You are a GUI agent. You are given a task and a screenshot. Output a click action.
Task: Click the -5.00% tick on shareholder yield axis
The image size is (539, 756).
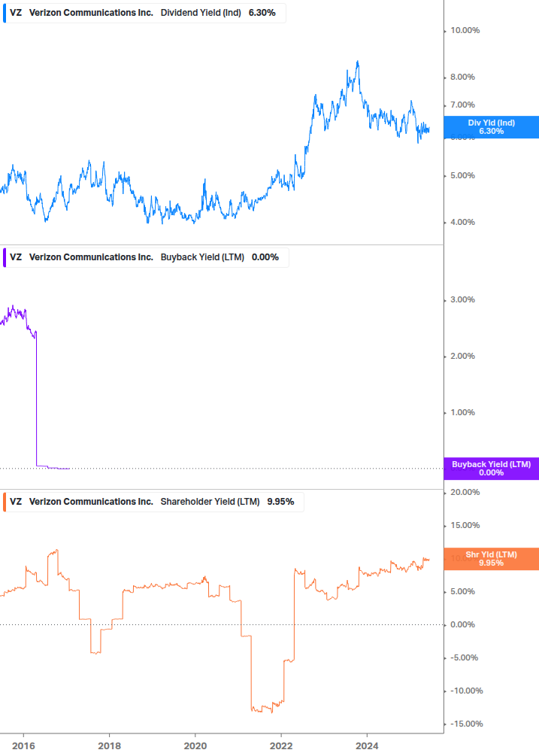[464, 658]
